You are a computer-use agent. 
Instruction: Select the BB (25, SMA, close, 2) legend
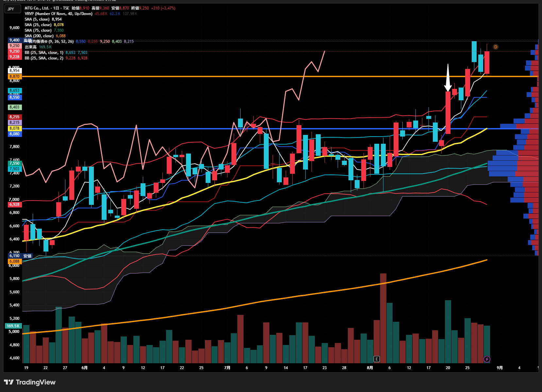44,58
